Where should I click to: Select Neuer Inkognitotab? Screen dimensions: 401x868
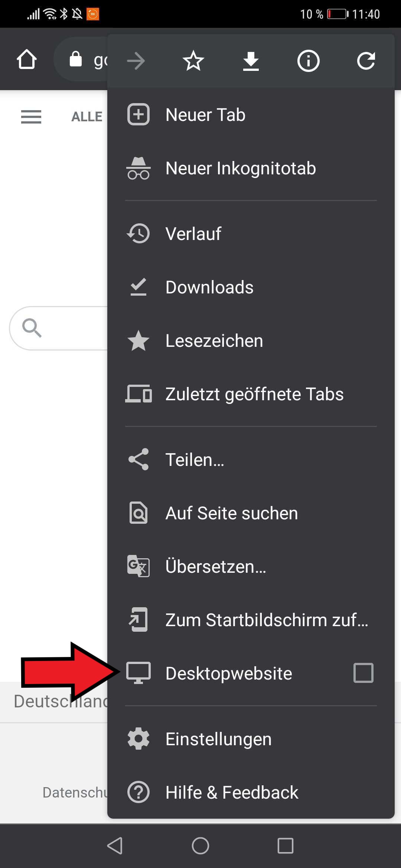click(241, 168)
